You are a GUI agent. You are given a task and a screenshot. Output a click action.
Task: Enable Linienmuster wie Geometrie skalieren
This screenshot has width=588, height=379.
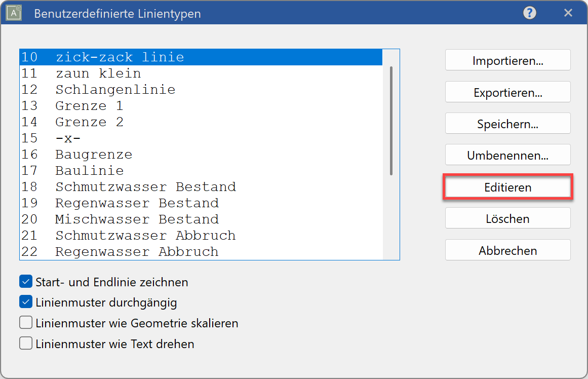point(26,322)
